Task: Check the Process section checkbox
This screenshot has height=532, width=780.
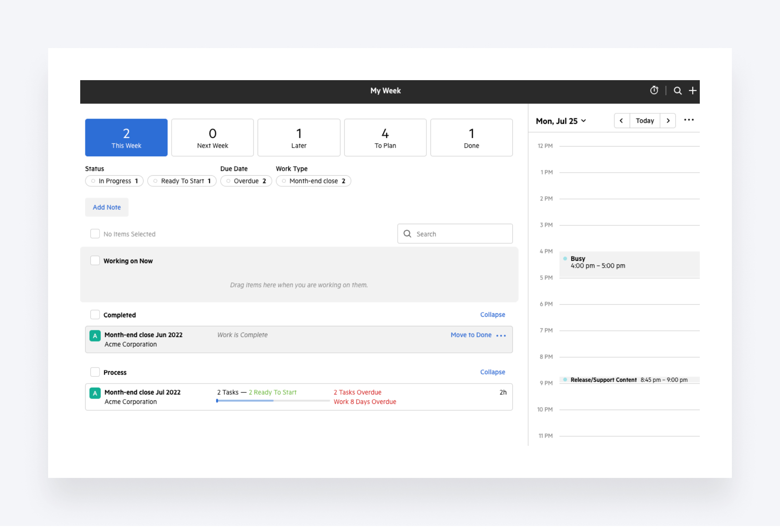Action: click(x=95, y=372)
